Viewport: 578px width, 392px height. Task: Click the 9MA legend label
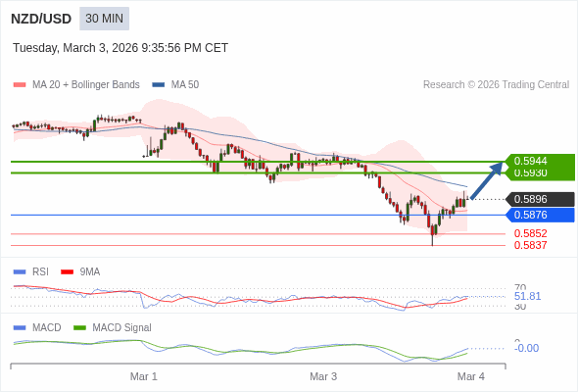(x=90, y=272)
